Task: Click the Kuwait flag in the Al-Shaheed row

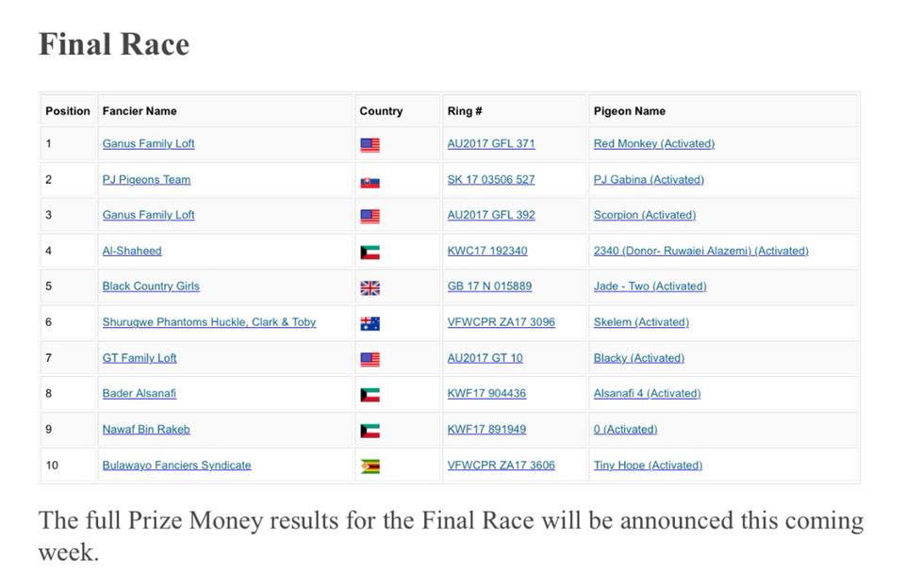Action: point(370,253)
